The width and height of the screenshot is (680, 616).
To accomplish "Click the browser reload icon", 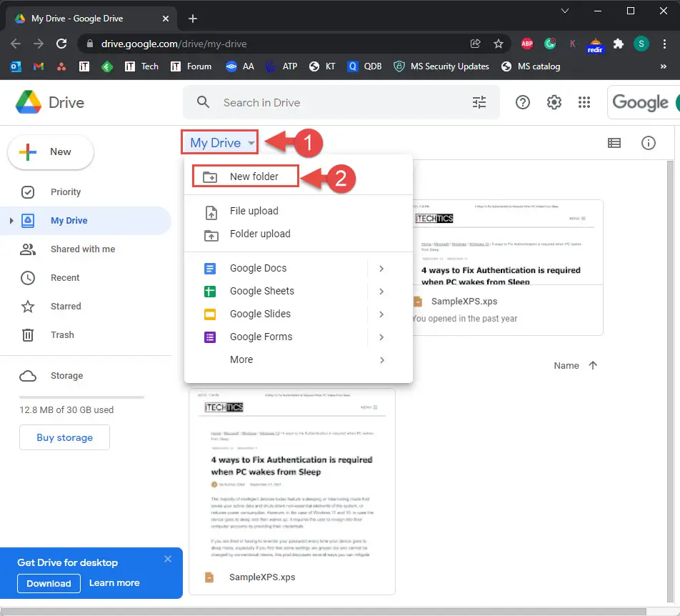I will point(61,44).
